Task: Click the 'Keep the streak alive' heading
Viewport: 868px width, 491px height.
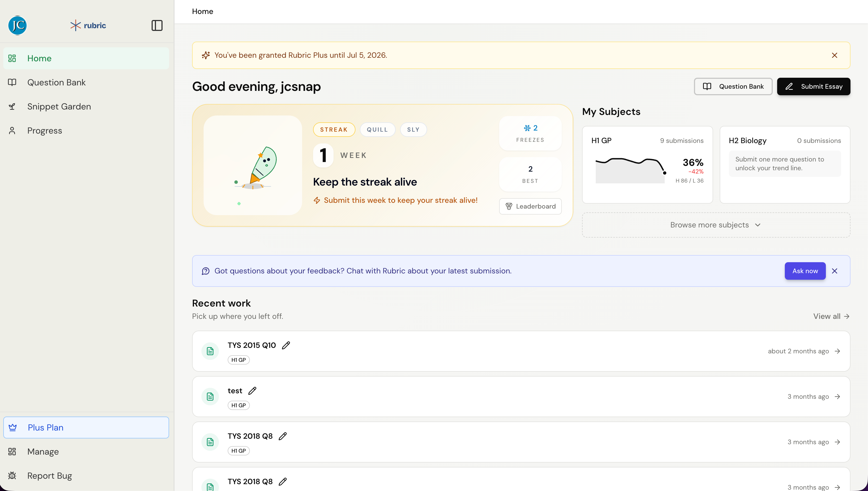Action: [365, 182]
